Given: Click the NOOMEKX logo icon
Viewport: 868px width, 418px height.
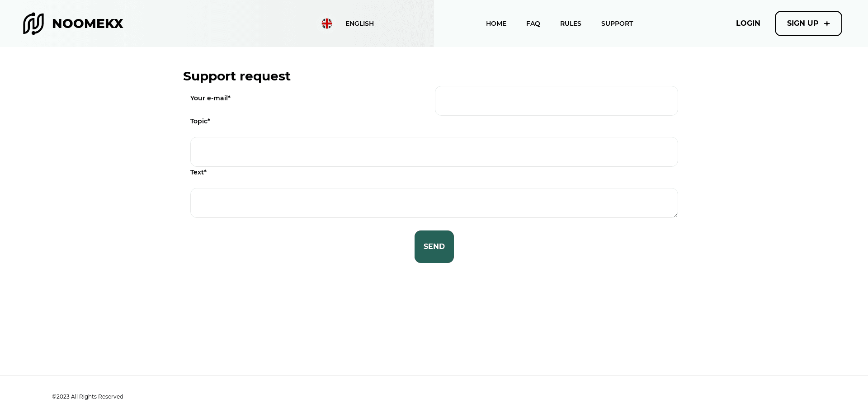Looking at the screenshot, I should click(x=33, y=23).
